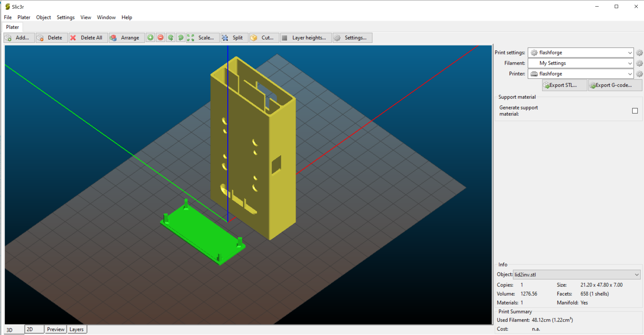
Task: Maximize the Slic3r window
Action: (x=616, y=6)
